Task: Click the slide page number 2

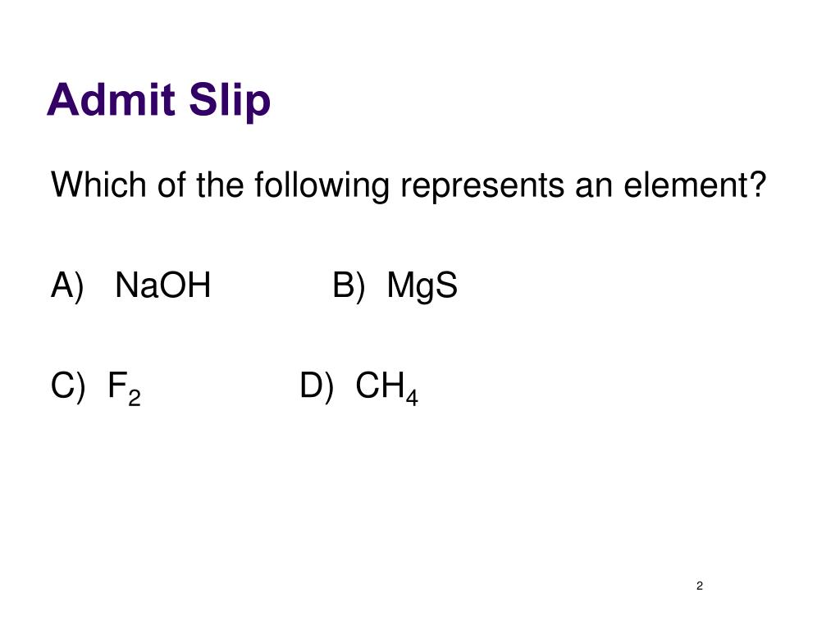Action: pyautogui.click(x=700, y=586)
